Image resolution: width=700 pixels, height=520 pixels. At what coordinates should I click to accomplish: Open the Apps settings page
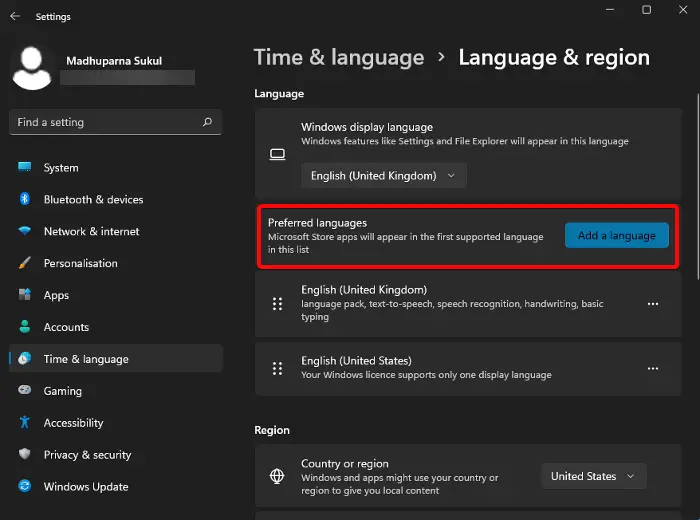click(116, 295)
